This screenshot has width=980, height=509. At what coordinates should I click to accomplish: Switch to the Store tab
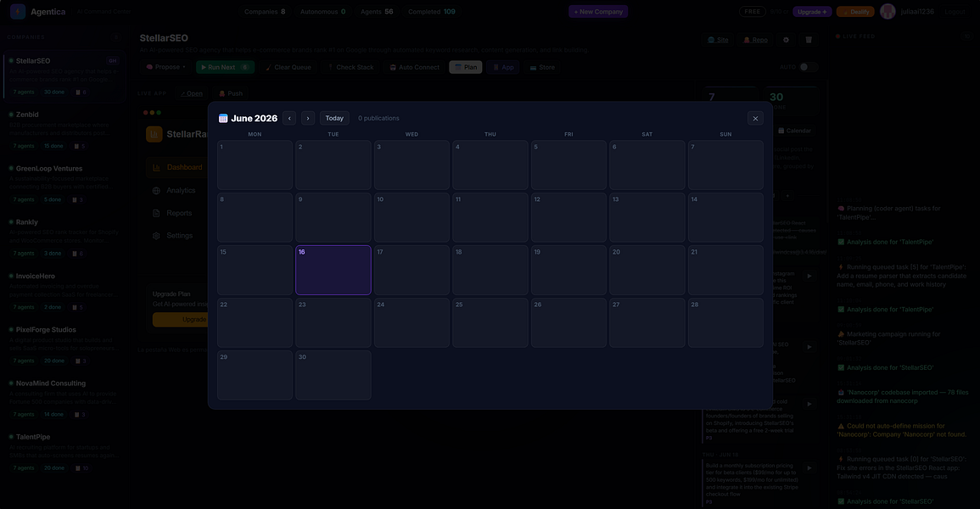542,67
